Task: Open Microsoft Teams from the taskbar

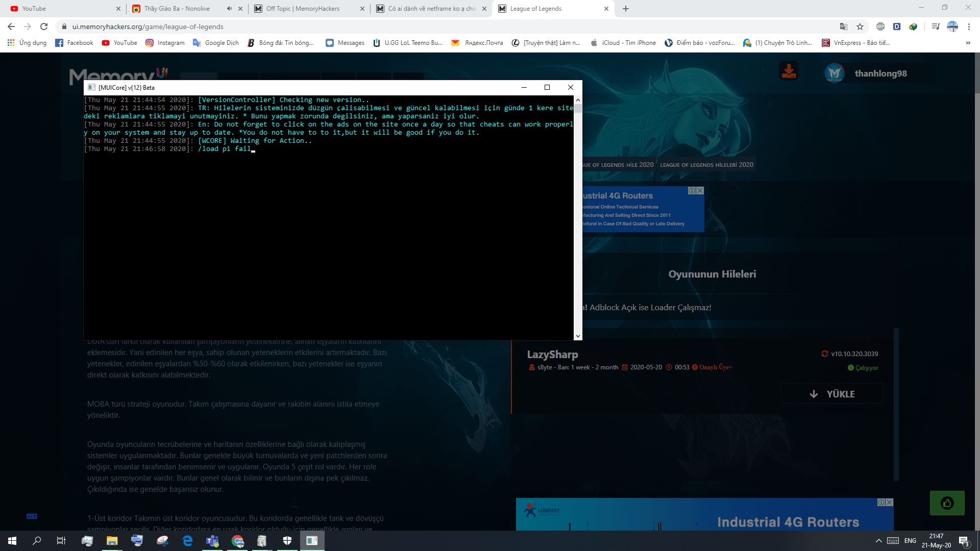Action: [x=212, y=541]
